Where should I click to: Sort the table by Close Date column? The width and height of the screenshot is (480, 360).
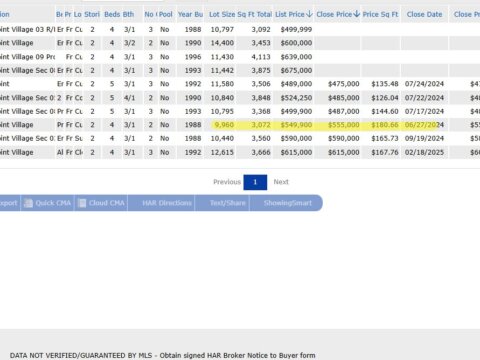pyautogui.click(x=424, y=14)
